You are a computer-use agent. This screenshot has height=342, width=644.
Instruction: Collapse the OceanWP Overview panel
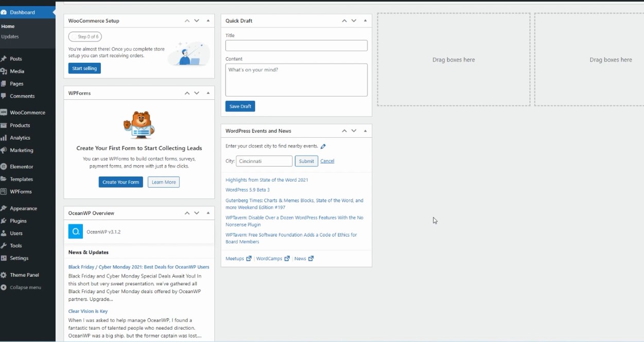point(208,213)
